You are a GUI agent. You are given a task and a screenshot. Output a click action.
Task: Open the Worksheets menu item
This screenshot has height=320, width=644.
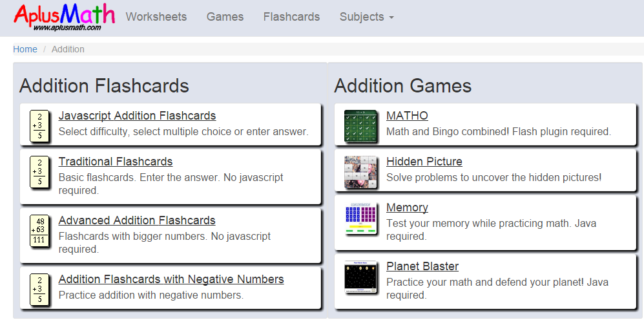pyautogui.click(x=156, y=17)
